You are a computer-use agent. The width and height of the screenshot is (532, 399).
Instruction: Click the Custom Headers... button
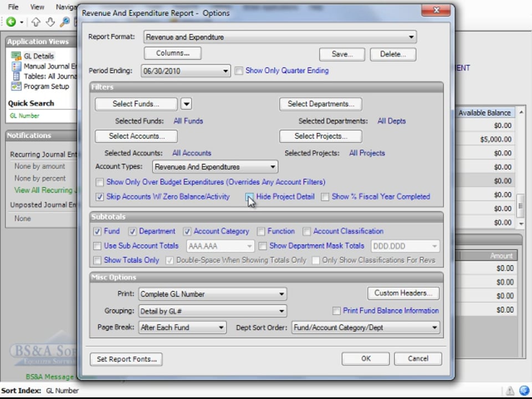point(403,293)
